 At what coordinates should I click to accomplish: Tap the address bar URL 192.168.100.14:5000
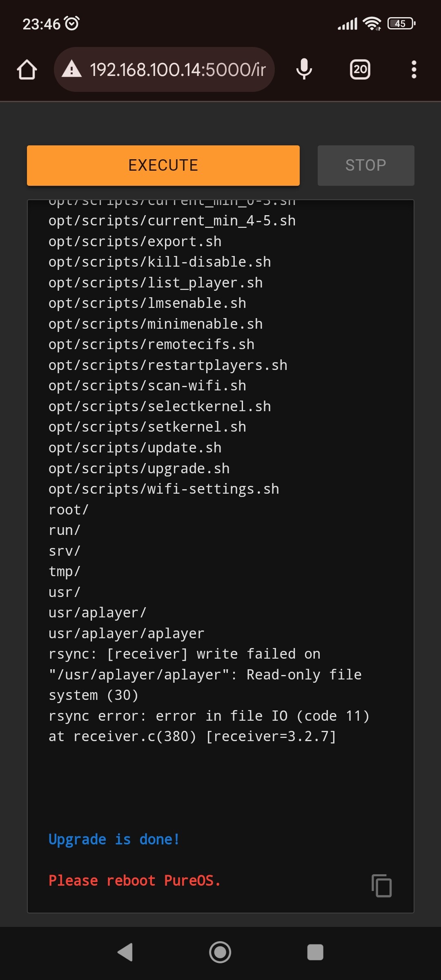click(x=178, y=69)
